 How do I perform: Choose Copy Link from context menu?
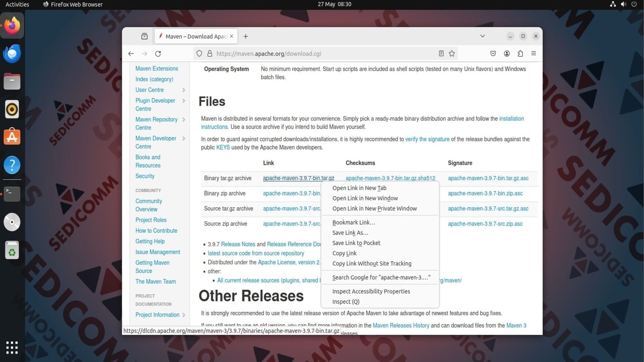pos(344,253)
